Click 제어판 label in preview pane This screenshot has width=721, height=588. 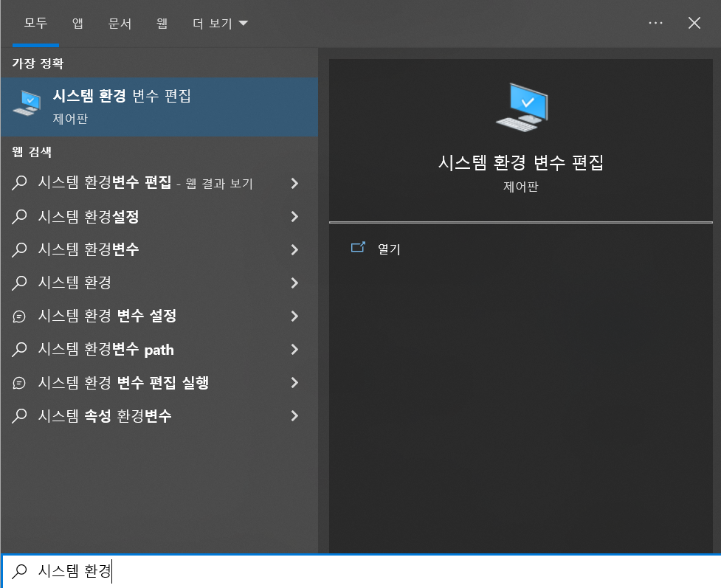coord(520,186)
